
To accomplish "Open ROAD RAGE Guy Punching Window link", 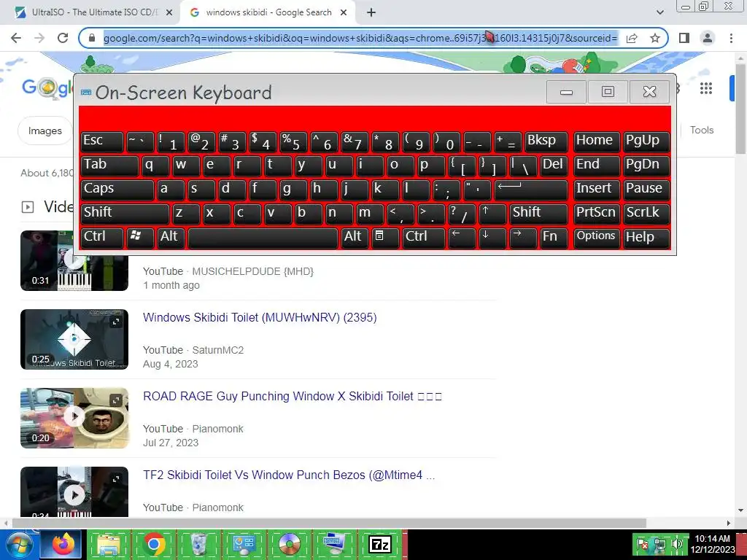I will 293,396.
